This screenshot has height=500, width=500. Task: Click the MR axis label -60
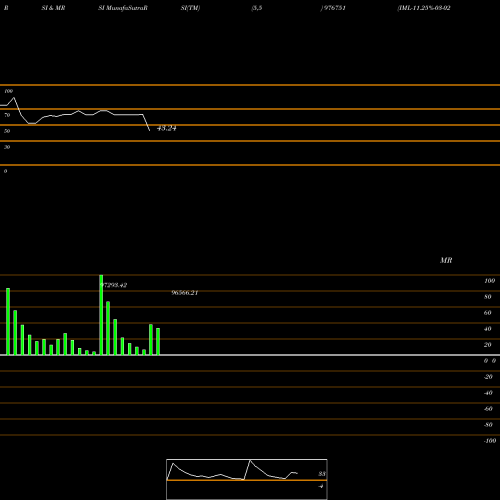tap(488, 409)
